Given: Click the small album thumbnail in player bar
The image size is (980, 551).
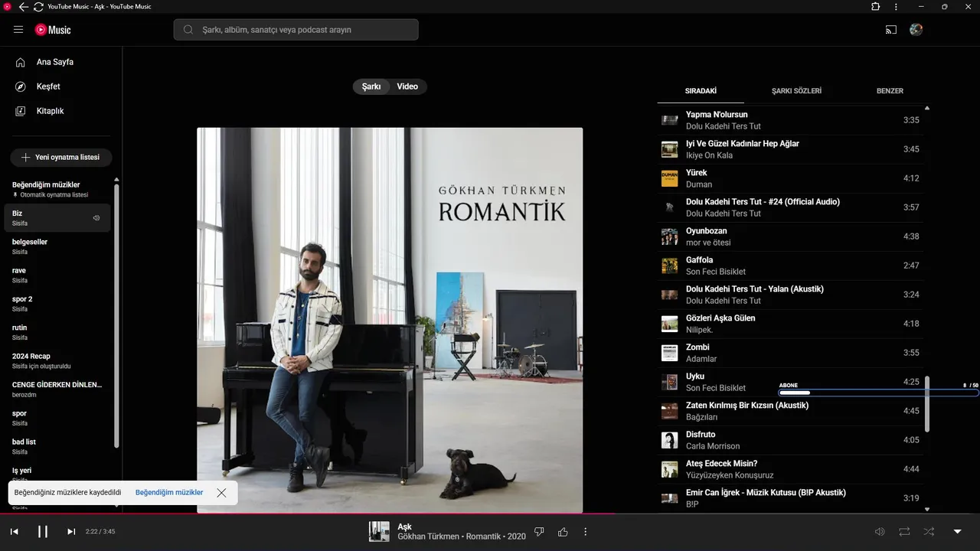Looking at the screenshot, I should (379, 532).
